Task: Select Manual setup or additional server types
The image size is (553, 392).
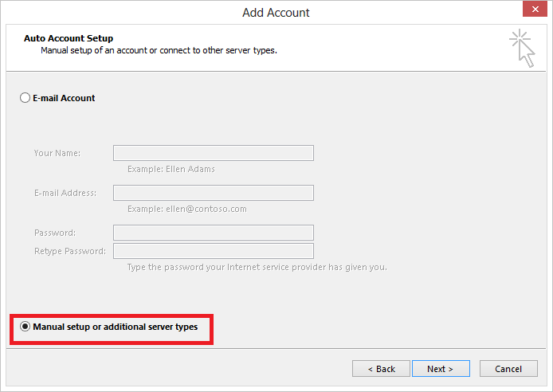Action: [25, 327]
